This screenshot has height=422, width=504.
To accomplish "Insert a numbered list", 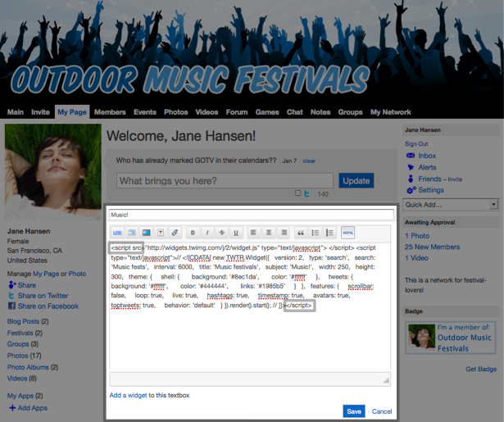I will point(329,233).
